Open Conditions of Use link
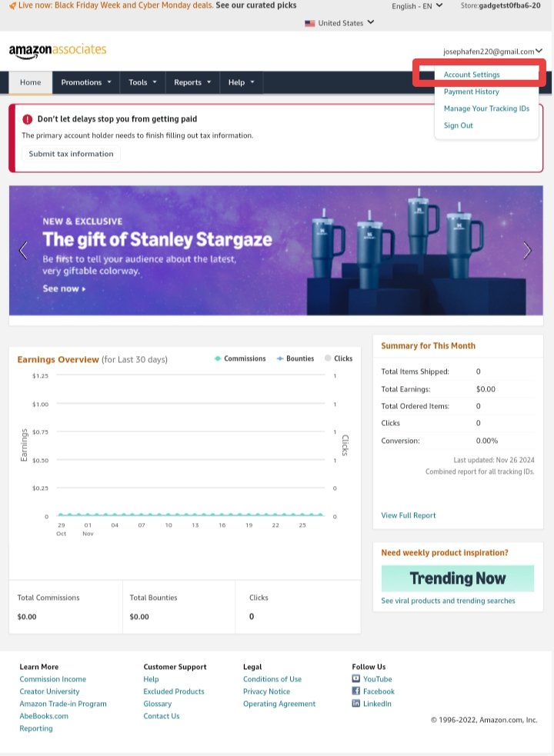554x756 pixels. [x=272, y=679]
